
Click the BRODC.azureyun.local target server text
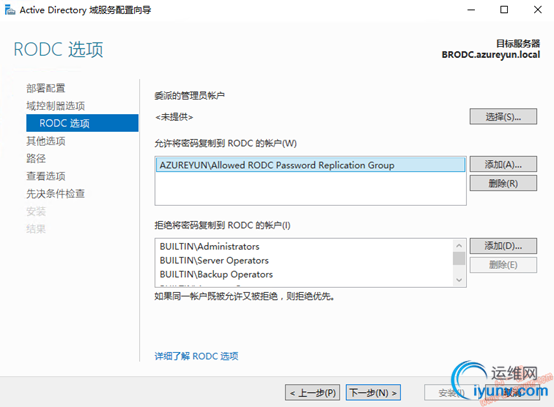click(x=491, y=55)
